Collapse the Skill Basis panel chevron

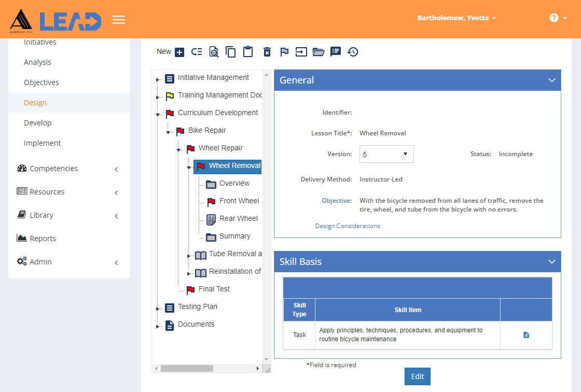(x=552, y=261)
